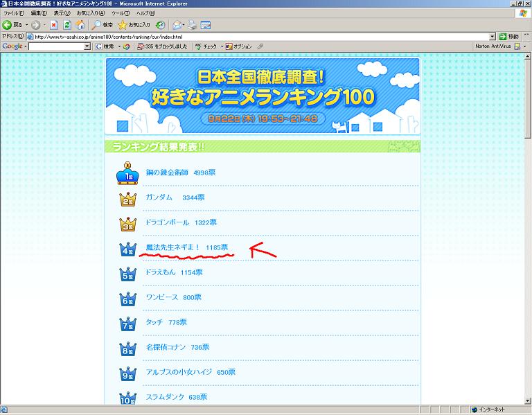Open the 鋼の錬金術師 4998票 link

point(181,173)
